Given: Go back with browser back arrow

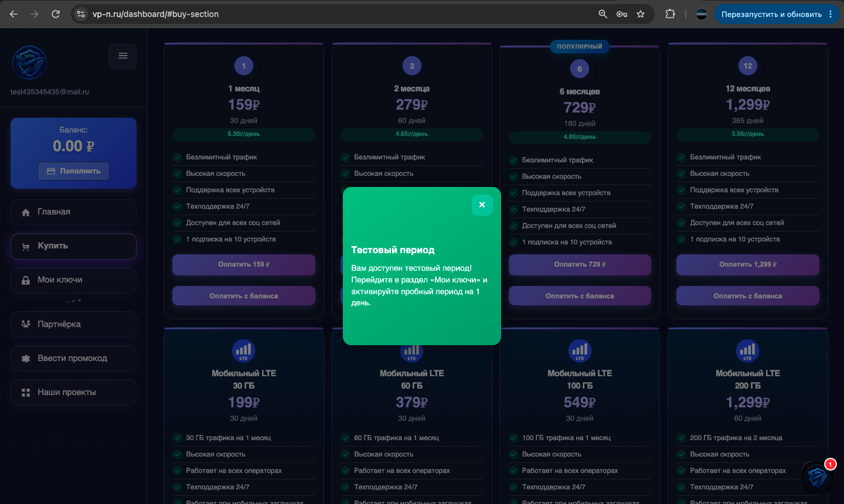Looking at the screenshot, I should [14, 14].
